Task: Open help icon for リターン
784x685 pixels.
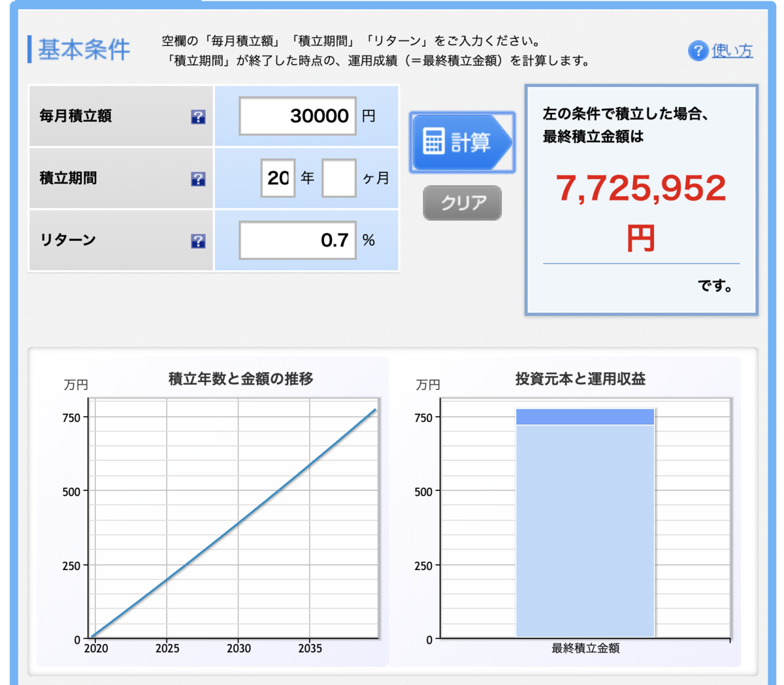Action: [198, 241]
